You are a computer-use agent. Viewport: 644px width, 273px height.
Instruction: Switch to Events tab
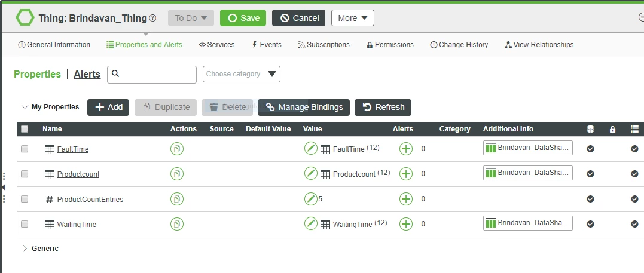click(267, 45)
